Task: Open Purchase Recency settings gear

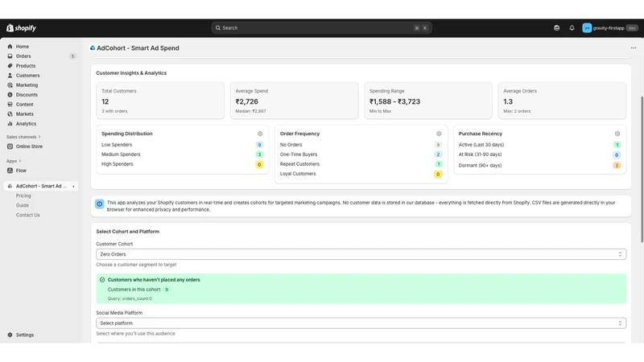Action: [617, 134]
